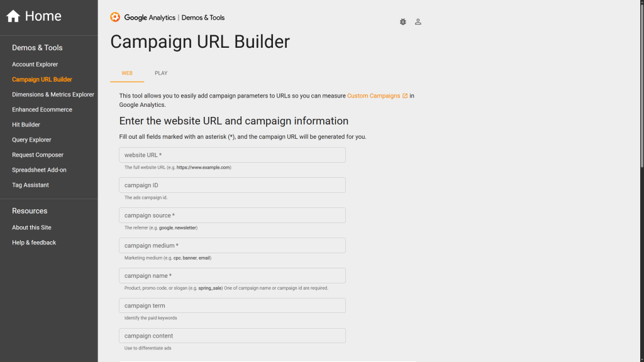Select the campaign medium input
Screen dimensions: 644x362
232,246
